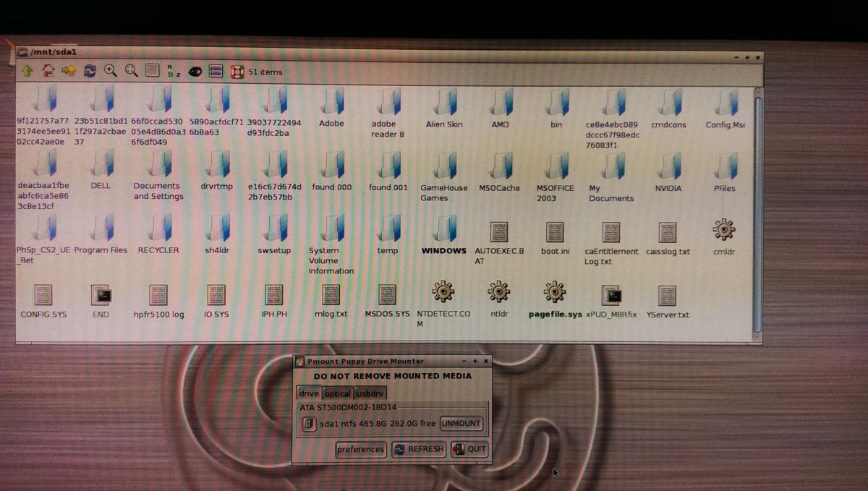Select the Alien Skin folder
This screenshot has height=491, width=868.
[x=444, y=108]
